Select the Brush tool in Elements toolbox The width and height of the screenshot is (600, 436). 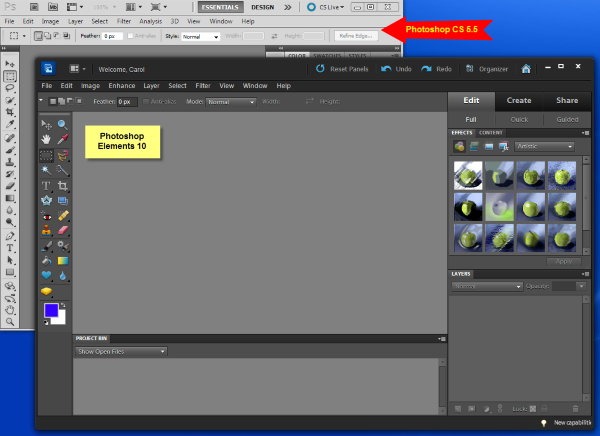46,246
